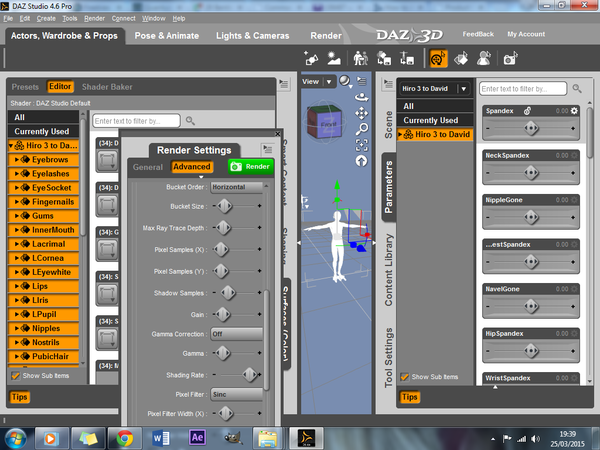Click the environment sun-and-hill toolbar icon

click(x=334, y=59)
